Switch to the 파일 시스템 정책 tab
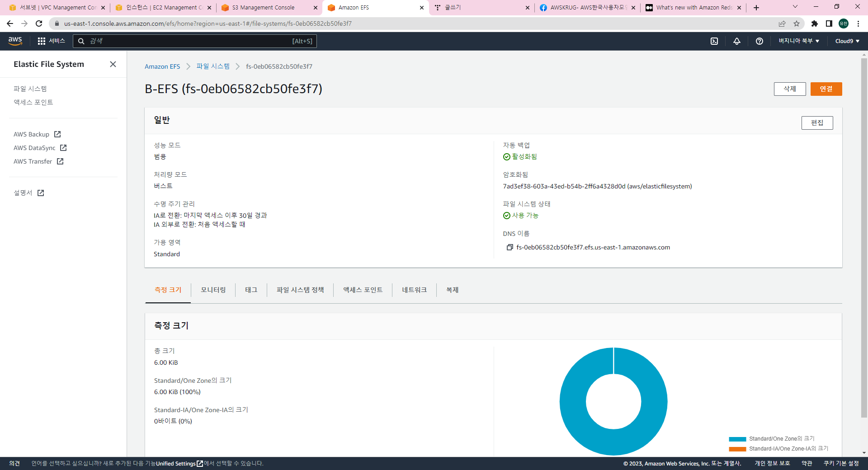Image resolution: width=868 pixels, height=470 pixels. 300,290
